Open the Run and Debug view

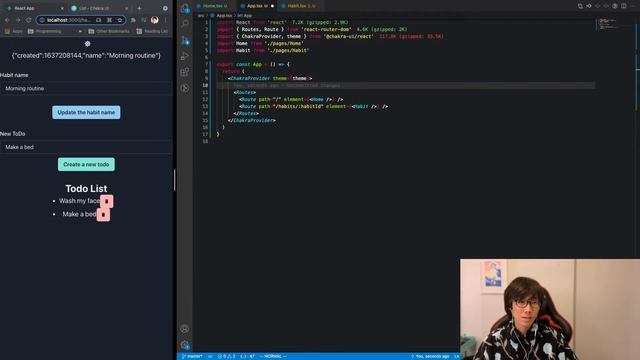pyautogui.click(x=185, y=56)
